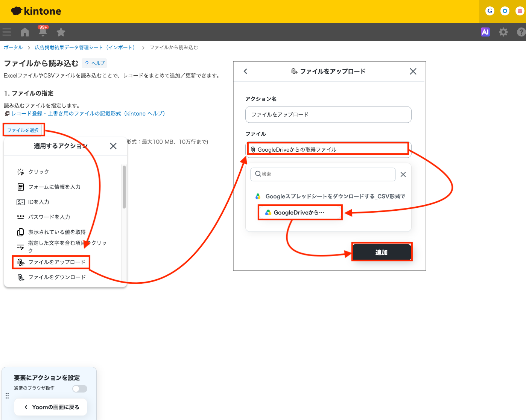
Task: Click the favorites star icon
Action: 61,32
